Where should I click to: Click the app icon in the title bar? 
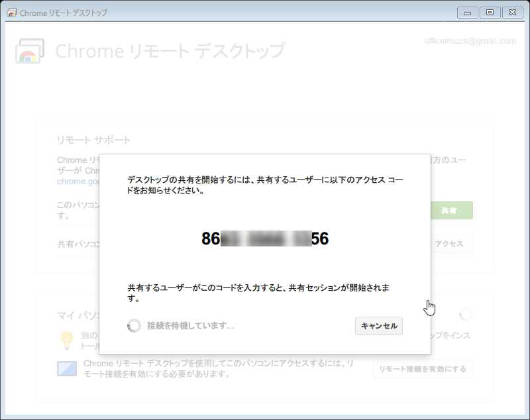tap(12, 13)
